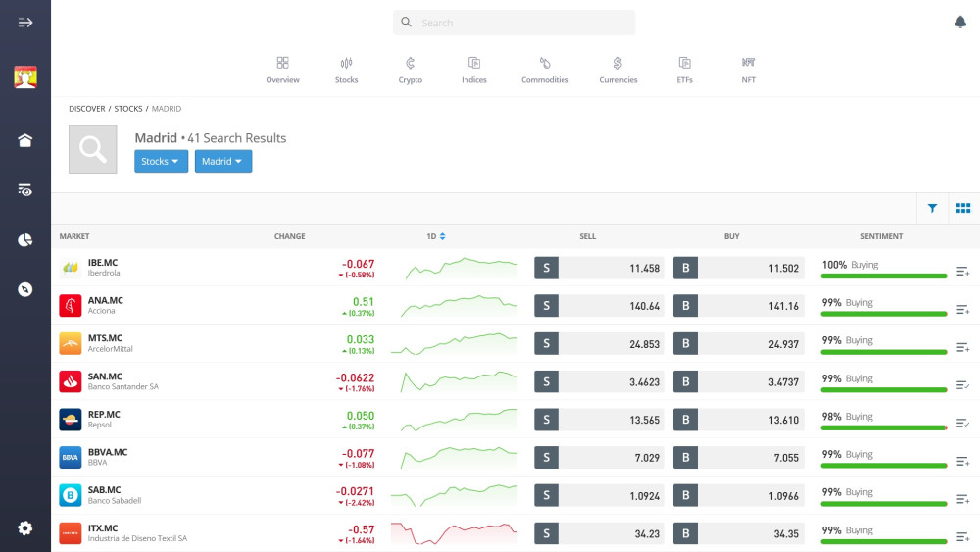This screenshot has height=552, width=980.
Task: Go to DISCOVER breadcrumb link
Action: tap(87, 109)
